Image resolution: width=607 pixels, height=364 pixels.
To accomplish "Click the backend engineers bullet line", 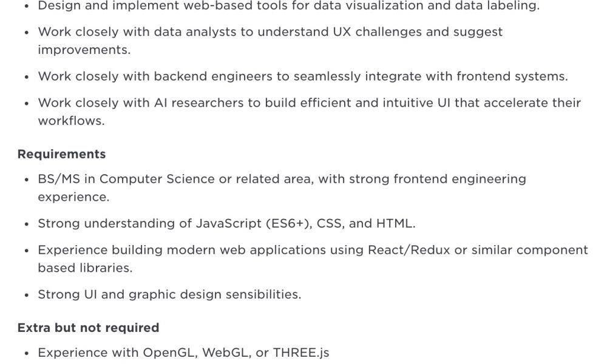I will [303, 76].
